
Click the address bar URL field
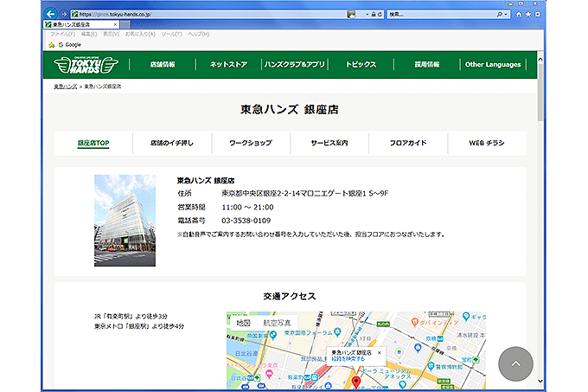pos(210,14)
